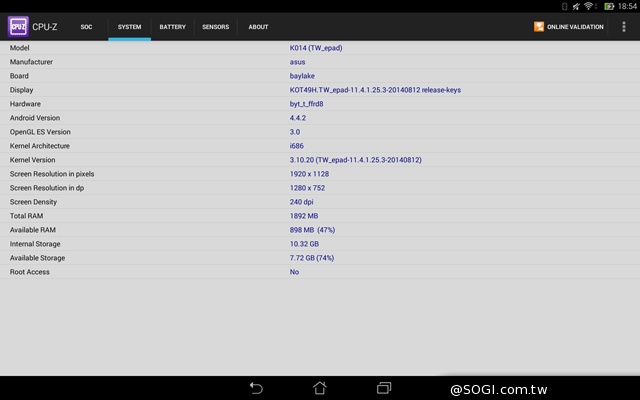Click Available Storage value 7.72 GB
640x400 pixels.
(x=312, y=258)
